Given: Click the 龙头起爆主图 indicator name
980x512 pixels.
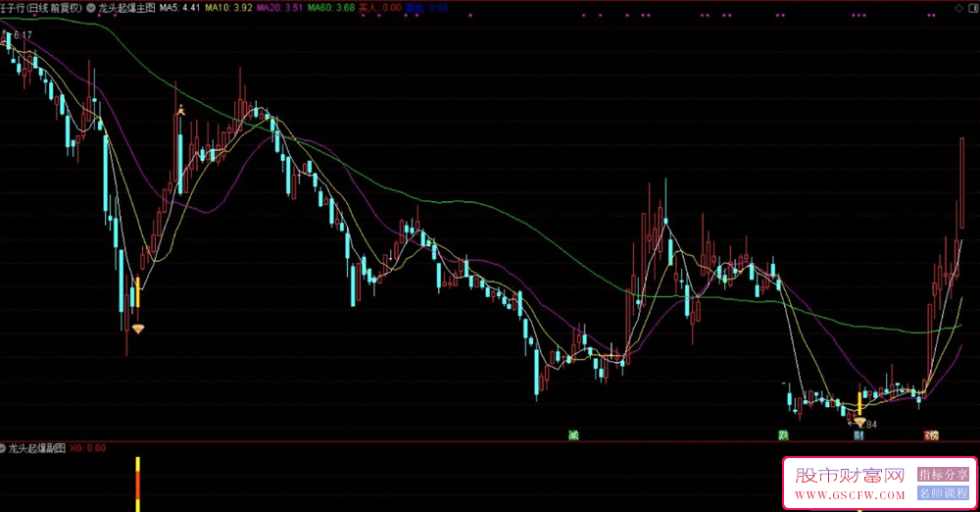Looking at the screenshot, I should pyautogui.click(x=126, y=8).
